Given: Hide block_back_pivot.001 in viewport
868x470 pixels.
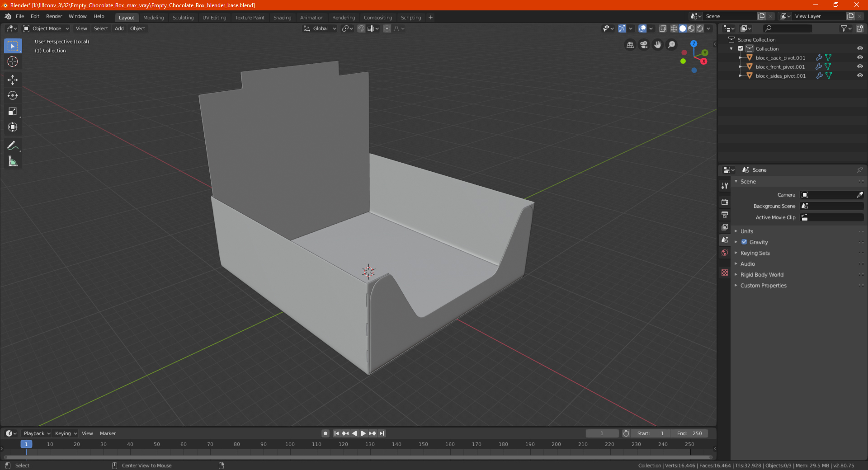Looking at the screenshot, I should point(860,57).
